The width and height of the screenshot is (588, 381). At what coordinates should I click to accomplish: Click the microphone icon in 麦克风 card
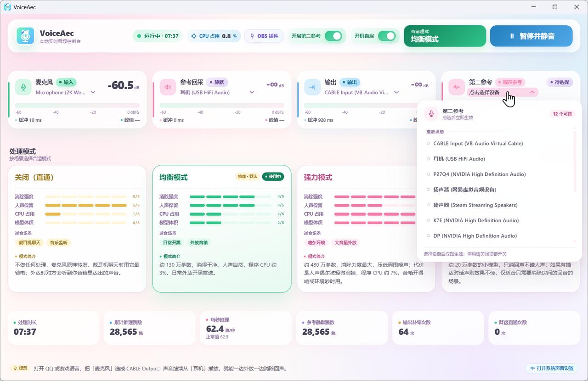23,87
